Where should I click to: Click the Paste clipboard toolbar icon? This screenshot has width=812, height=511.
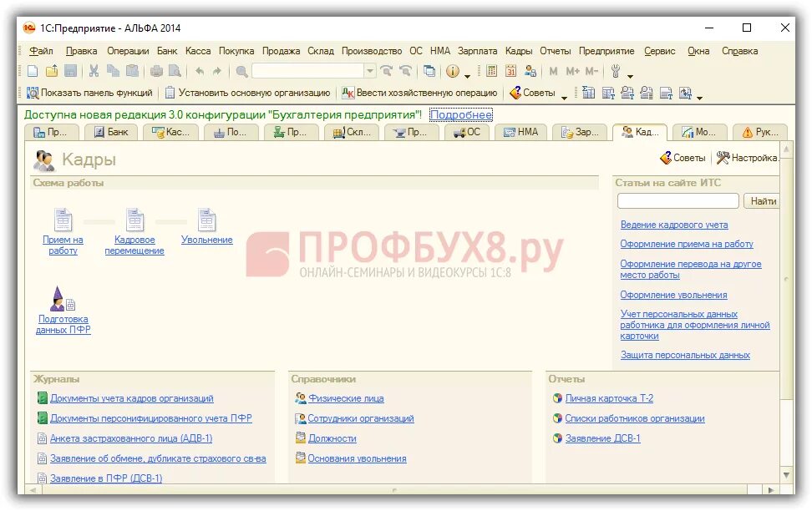(x=133, y=71)
